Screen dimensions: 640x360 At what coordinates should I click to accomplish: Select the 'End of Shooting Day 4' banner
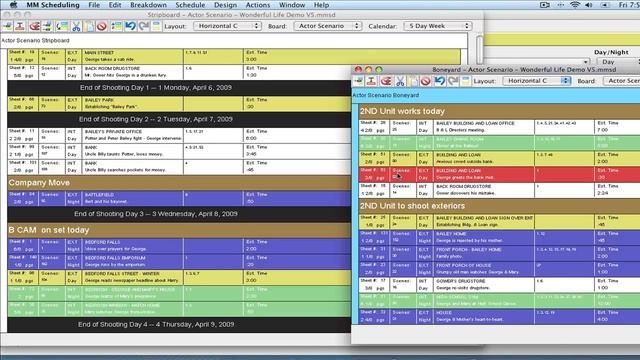(179, 324)
